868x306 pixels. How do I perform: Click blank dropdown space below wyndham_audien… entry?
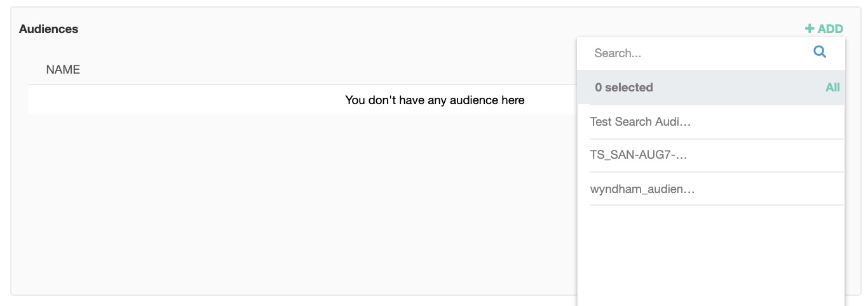pyautogui.click(x=710, y=254)
